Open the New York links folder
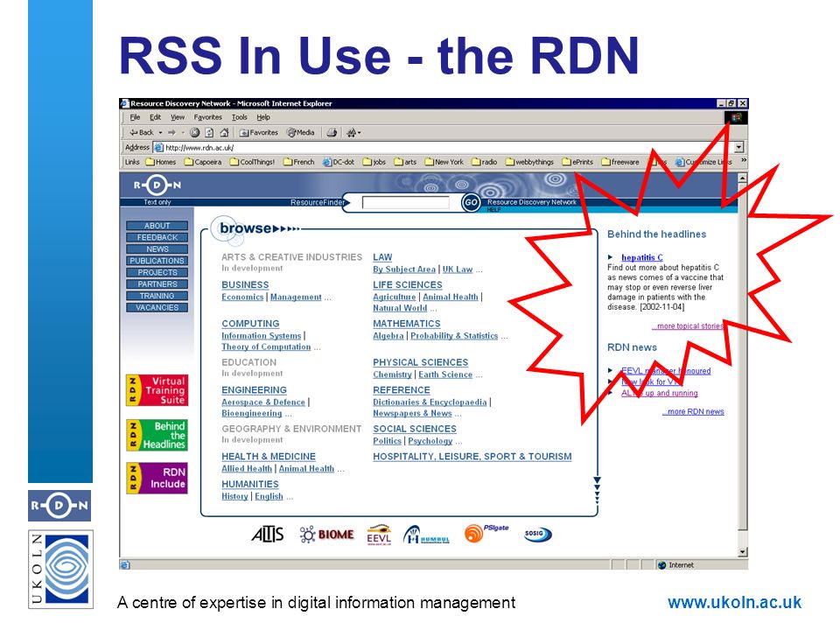Viewport: 840px width, 630px height. [x=444, y=162]
